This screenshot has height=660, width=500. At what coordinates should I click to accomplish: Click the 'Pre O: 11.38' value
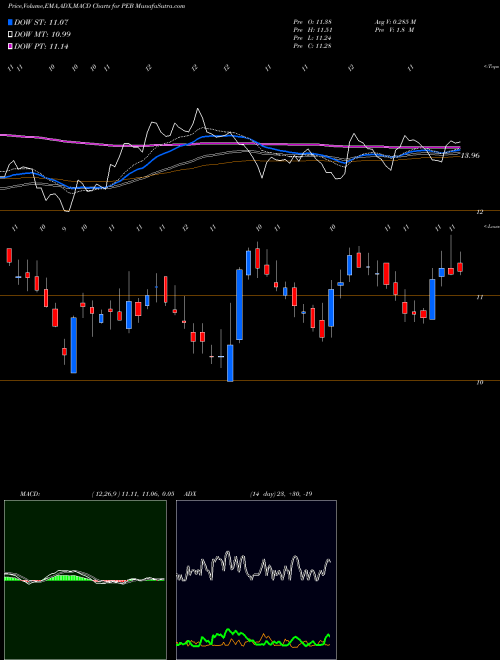click(x=313, y=22)
